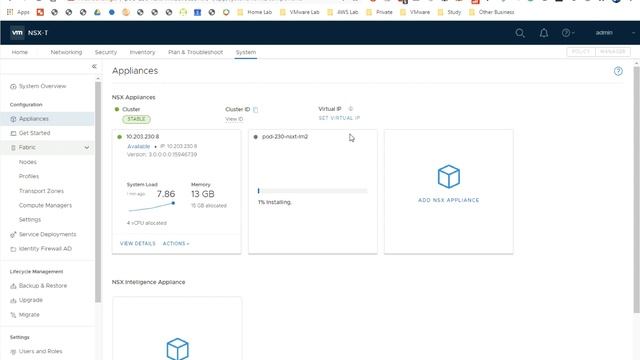Open the Home Lab bookmark folder

[x=255, y=12]
